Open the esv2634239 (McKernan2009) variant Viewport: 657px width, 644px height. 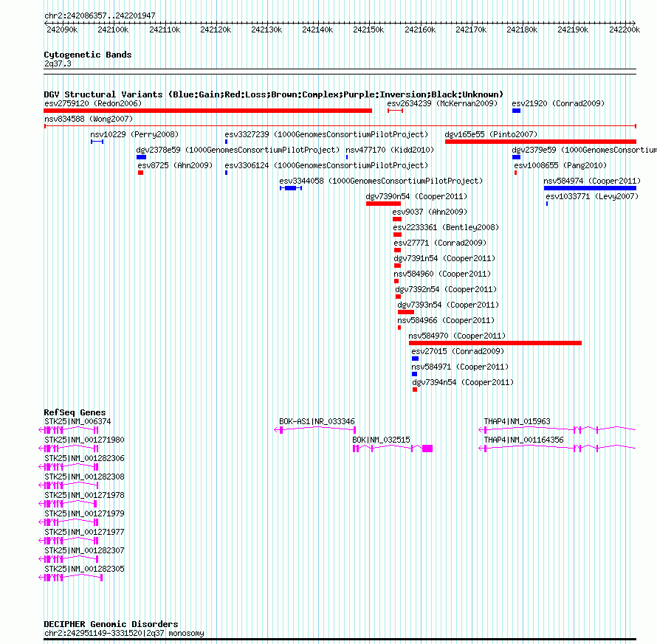442,103
